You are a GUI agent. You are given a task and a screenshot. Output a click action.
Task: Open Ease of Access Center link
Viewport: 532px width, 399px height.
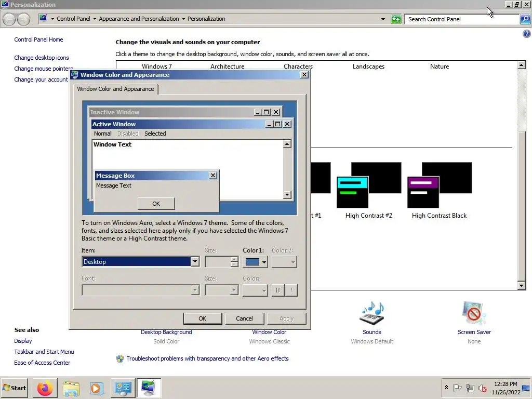tap(42, 363)
